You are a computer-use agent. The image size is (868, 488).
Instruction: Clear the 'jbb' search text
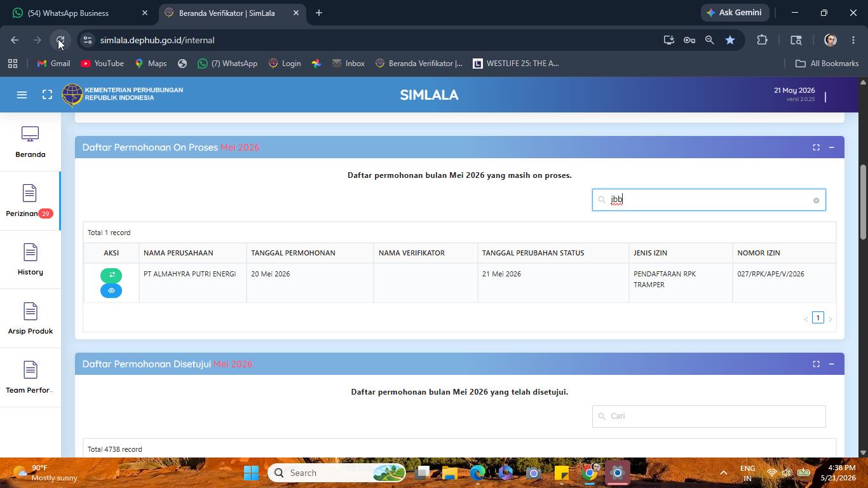pos(816,200)
